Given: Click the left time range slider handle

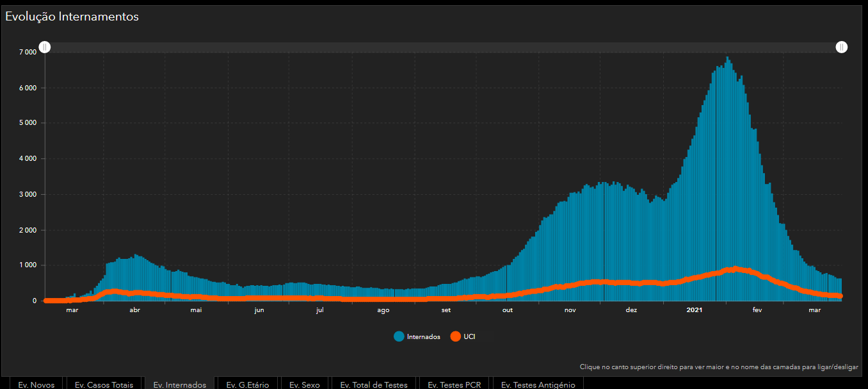Looking at the screenshot, I should (x=45, y=47).
